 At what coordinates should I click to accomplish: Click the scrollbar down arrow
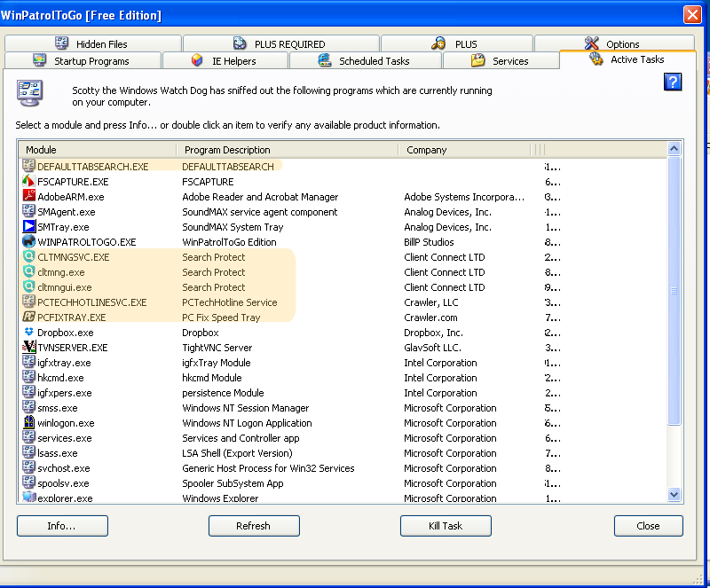coord(674,495)
